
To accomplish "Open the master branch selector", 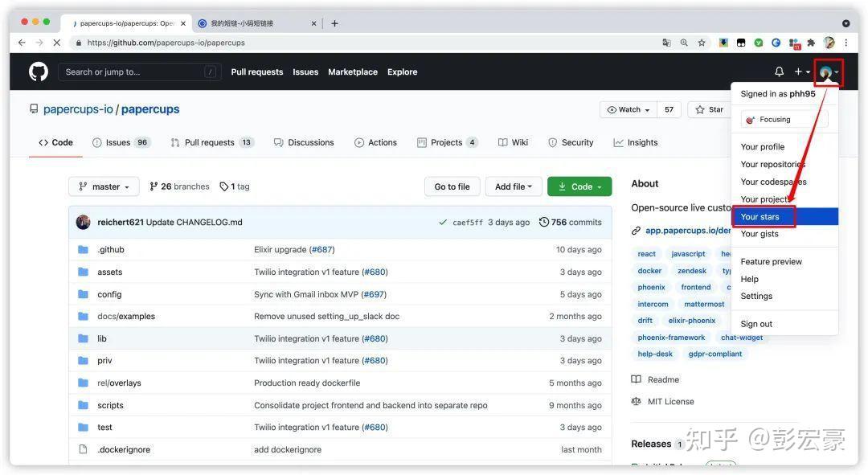I will tap(104, 186).
